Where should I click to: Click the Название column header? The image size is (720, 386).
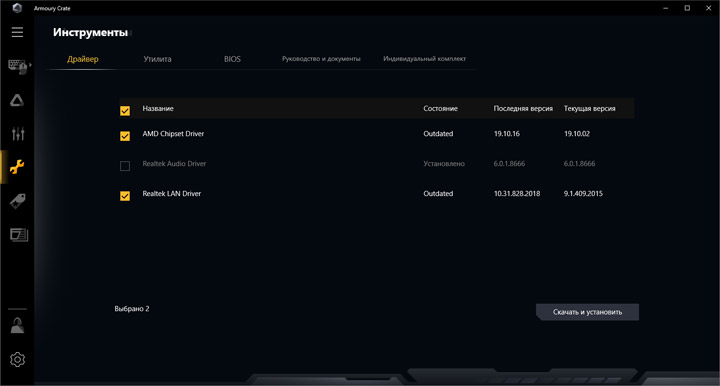point(158,109)
